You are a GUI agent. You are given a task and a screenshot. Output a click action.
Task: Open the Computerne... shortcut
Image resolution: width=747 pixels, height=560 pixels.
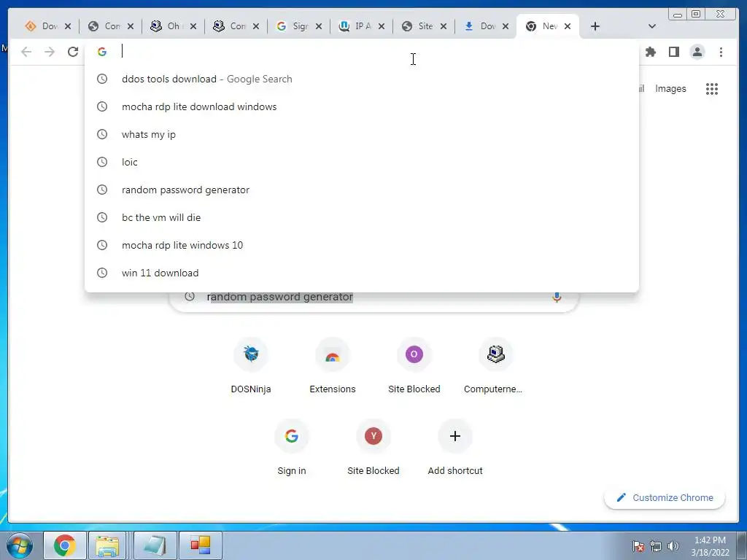494,366
